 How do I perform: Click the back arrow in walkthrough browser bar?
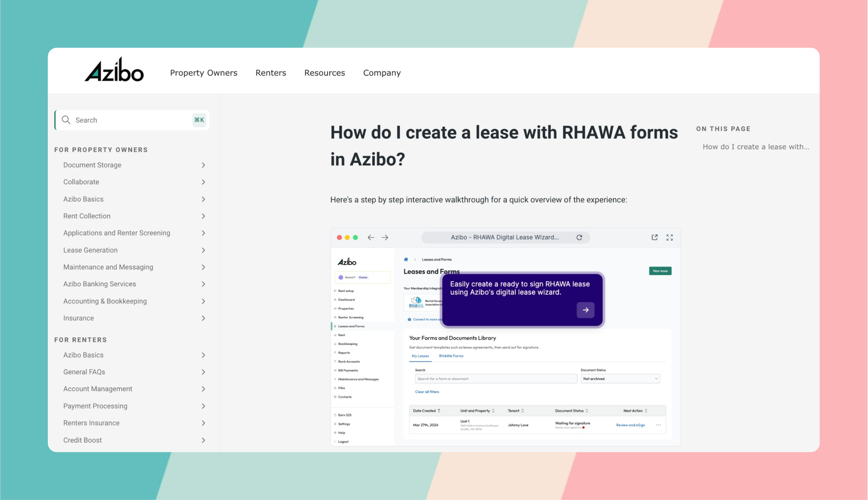point(371,238)
